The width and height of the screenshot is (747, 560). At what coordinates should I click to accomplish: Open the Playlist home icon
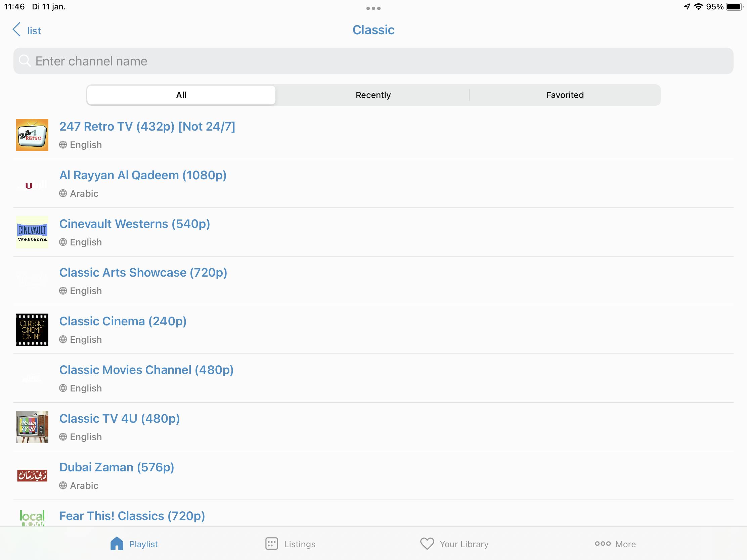117,544
